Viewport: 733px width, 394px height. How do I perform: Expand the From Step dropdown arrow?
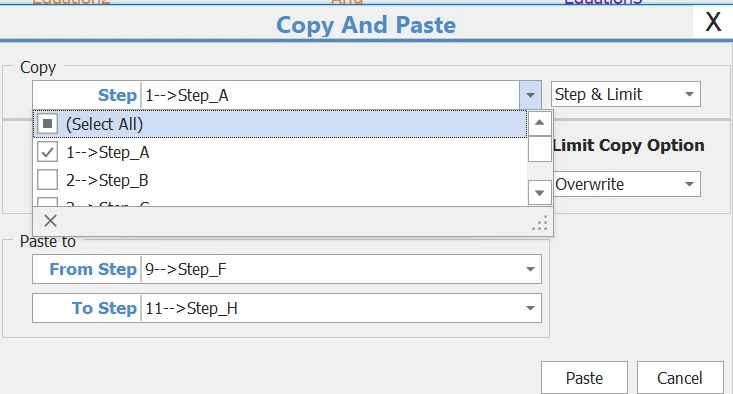pos(530,269)
